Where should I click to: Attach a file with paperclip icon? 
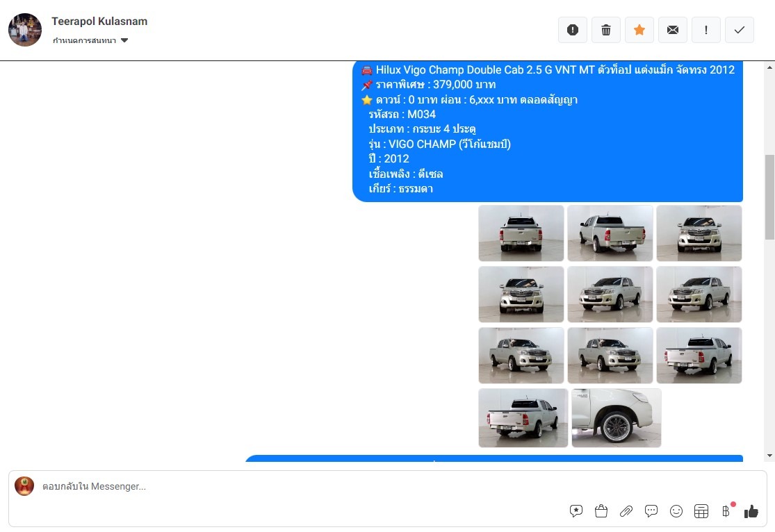point(626,511)
